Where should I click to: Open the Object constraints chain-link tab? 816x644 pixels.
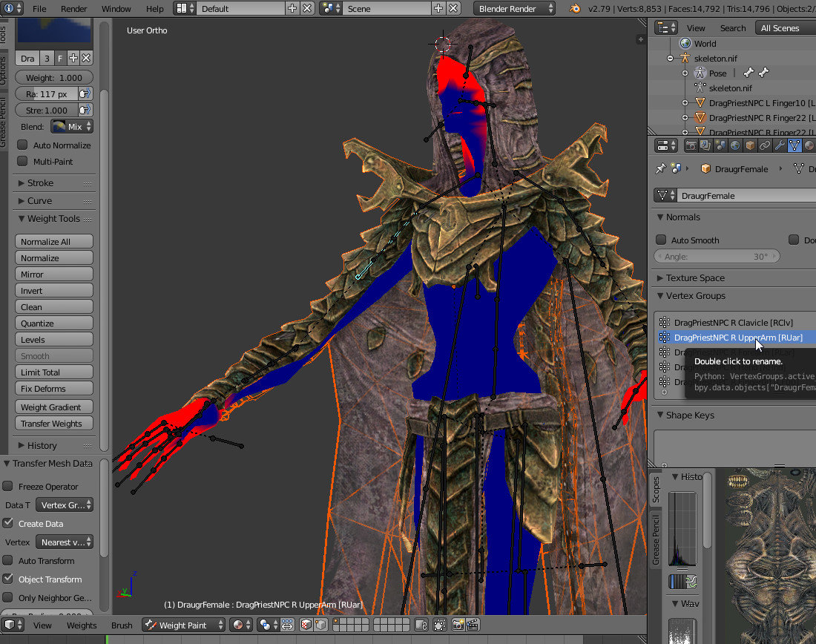[765, 145]
